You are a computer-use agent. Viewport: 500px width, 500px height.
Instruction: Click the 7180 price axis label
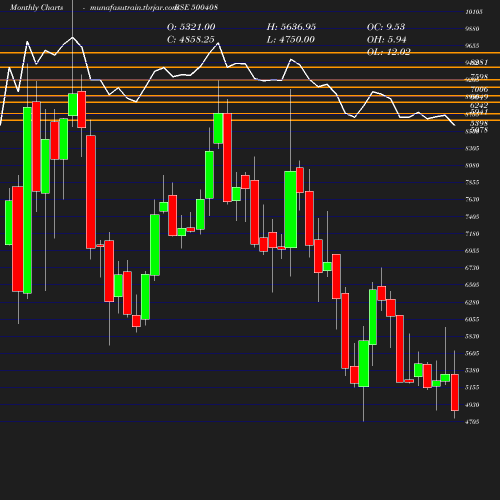472,234
